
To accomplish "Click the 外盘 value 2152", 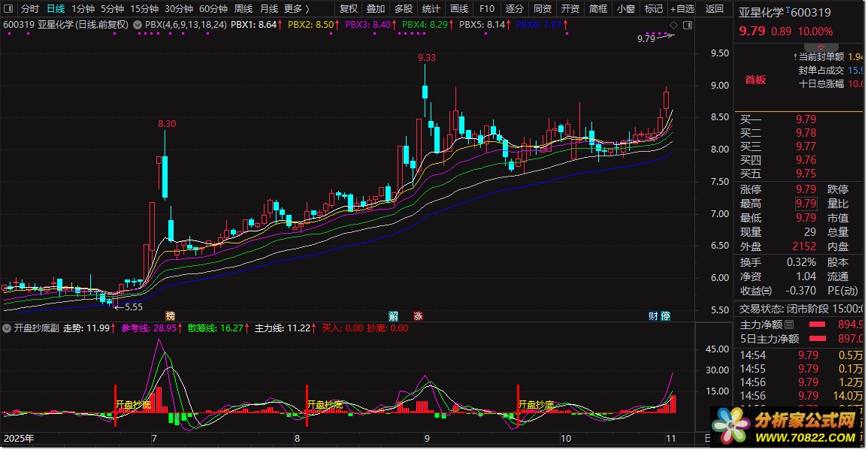I will tap(804, 246).
